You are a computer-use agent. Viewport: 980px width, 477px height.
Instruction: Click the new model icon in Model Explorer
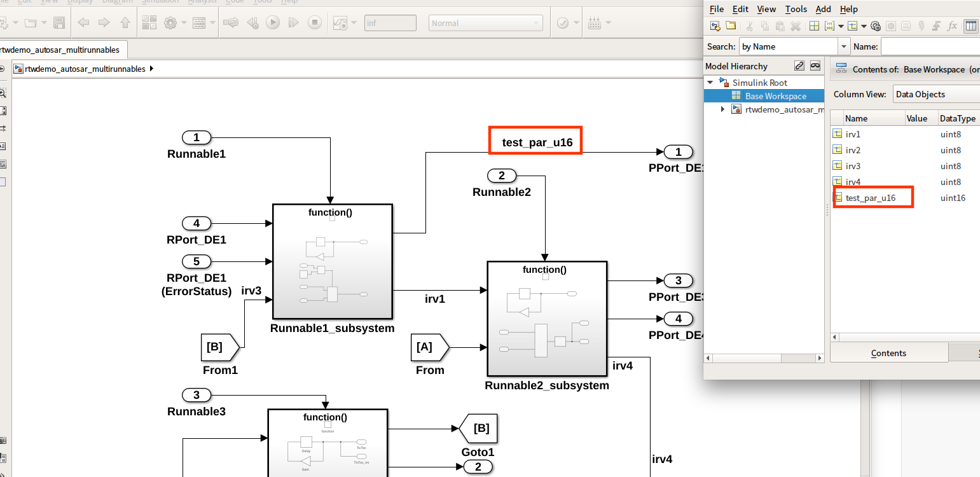[715, 26]
